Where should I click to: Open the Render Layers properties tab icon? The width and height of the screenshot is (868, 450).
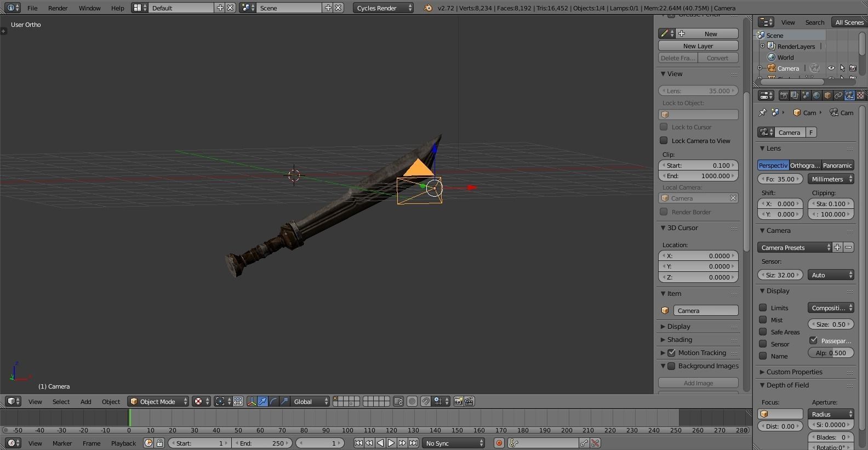795,95
